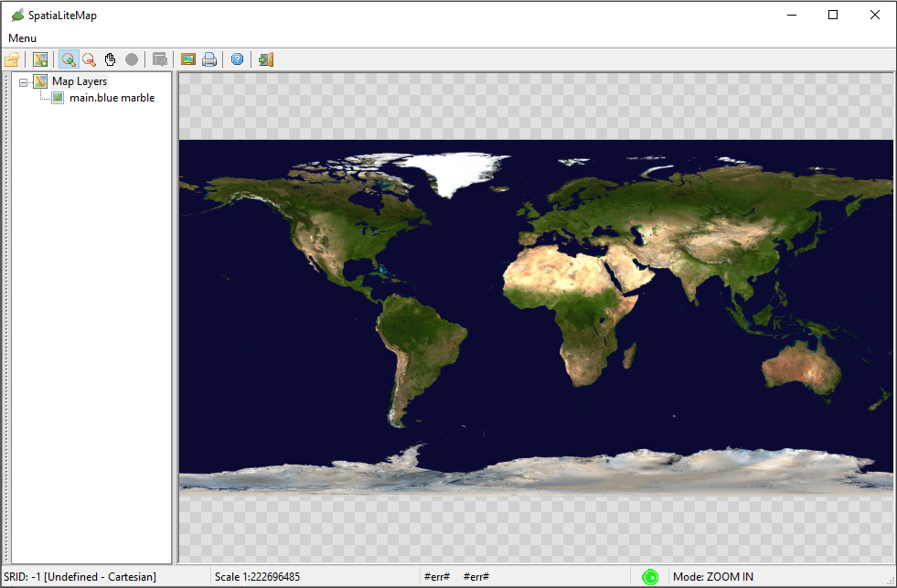897x588 pixels.
Task: Minimize the SpatiaLiteMap window
Action: point(792,15)
